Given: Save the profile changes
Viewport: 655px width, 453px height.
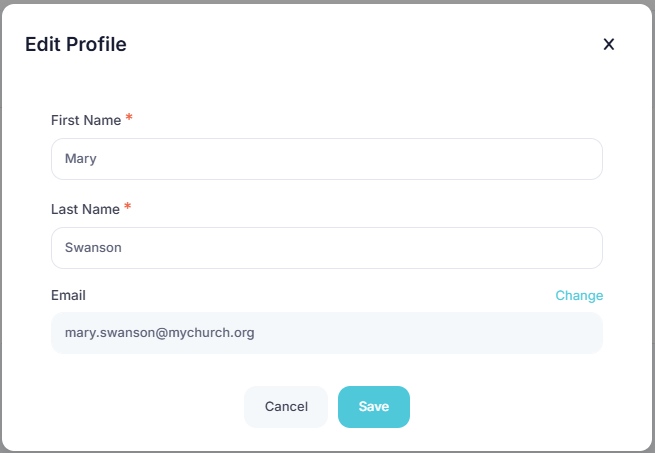Looking at the screenshot, I should coord(373,407).
